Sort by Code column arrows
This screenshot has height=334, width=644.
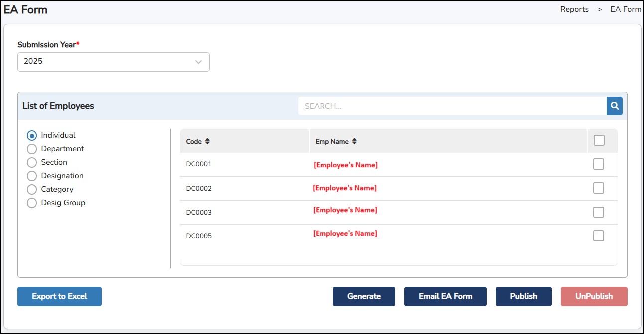[207, 142]
